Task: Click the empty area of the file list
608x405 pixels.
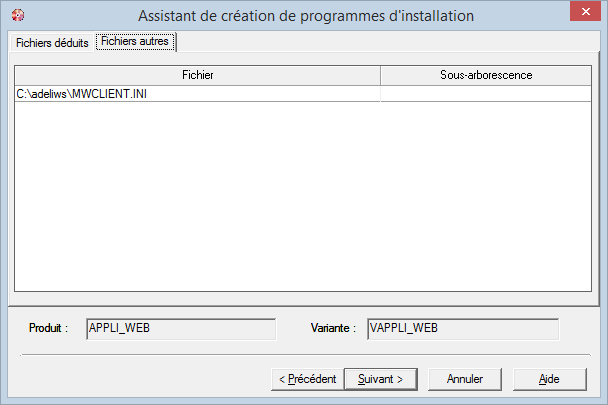Action: 300,200
